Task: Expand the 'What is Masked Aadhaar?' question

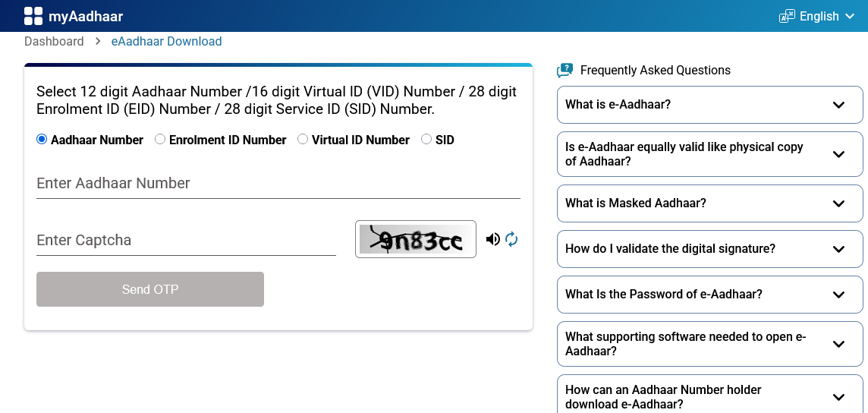Action: pyautogui.click(x=838, y=203)
